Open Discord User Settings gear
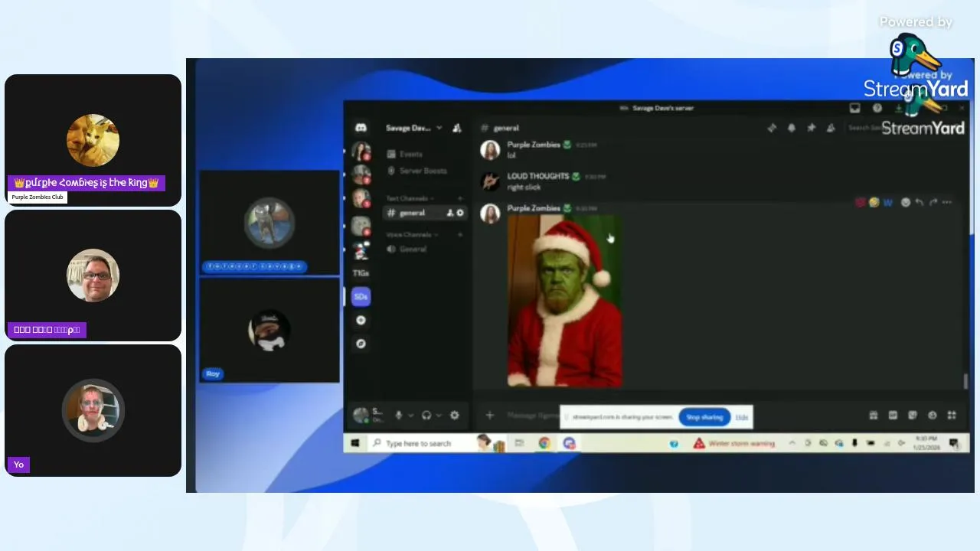The width and height of the screenshot is (980, 551). pyautogui.click(x=455, y=415)
